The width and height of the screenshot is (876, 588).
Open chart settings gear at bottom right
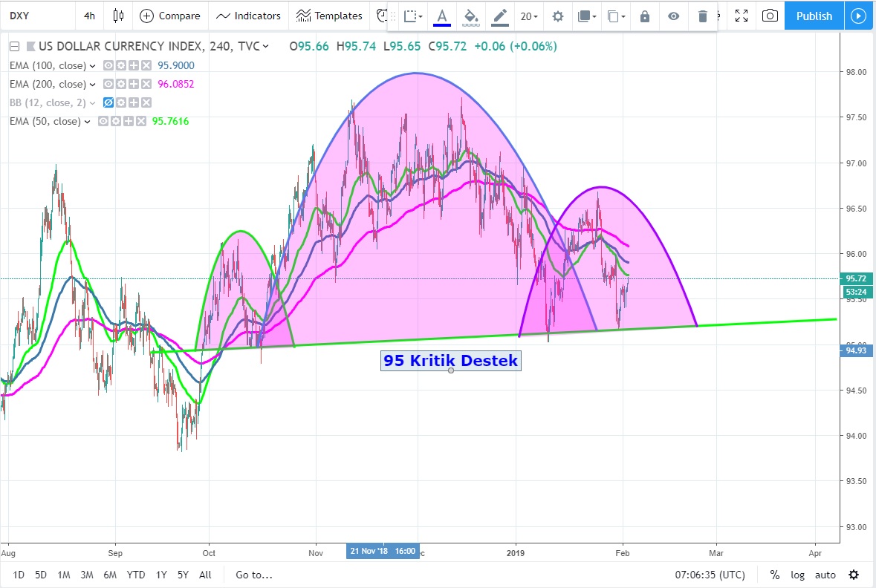point(854,575)
